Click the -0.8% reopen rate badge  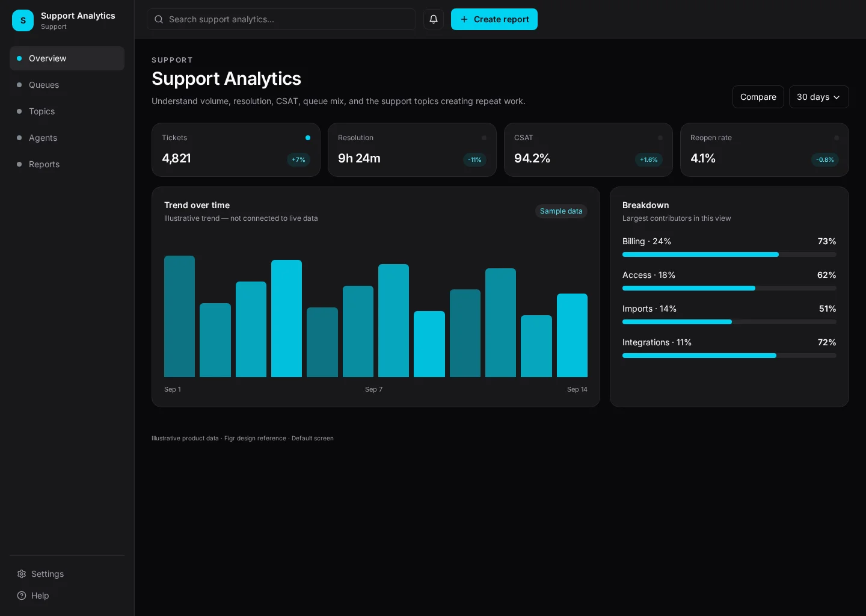tap(825, 159)
